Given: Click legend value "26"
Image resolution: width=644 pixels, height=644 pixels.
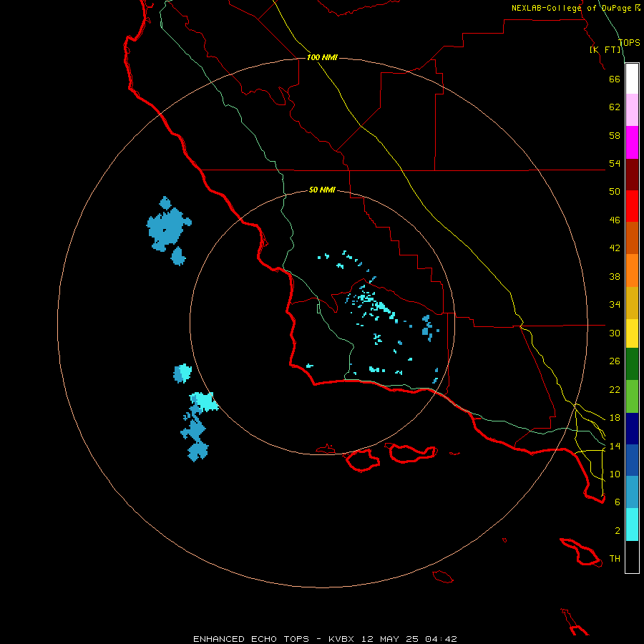Looking at the screenshot, I should tap(615, 361).
